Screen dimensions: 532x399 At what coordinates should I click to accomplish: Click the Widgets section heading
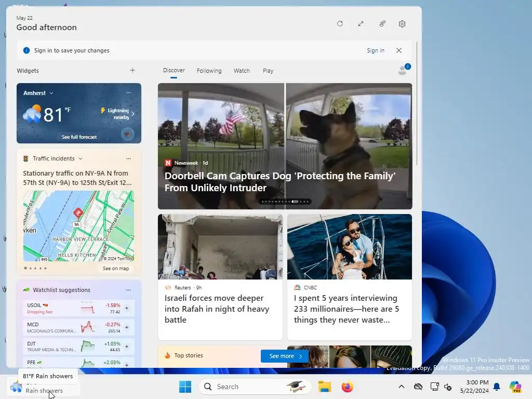coord(28,71)
